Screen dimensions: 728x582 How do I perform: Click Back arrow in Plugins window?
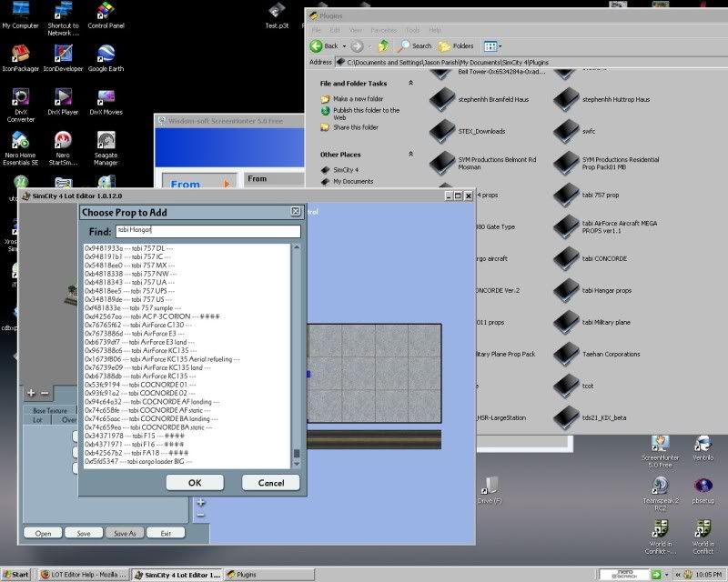click(324, 46)
